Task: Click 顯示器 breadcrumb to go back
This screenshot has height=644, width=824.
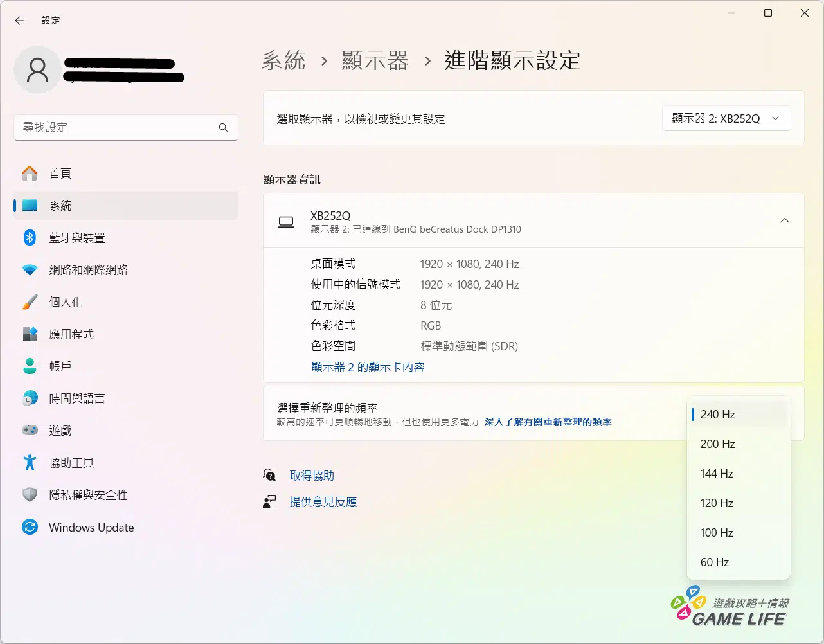Action: (375, 61)
